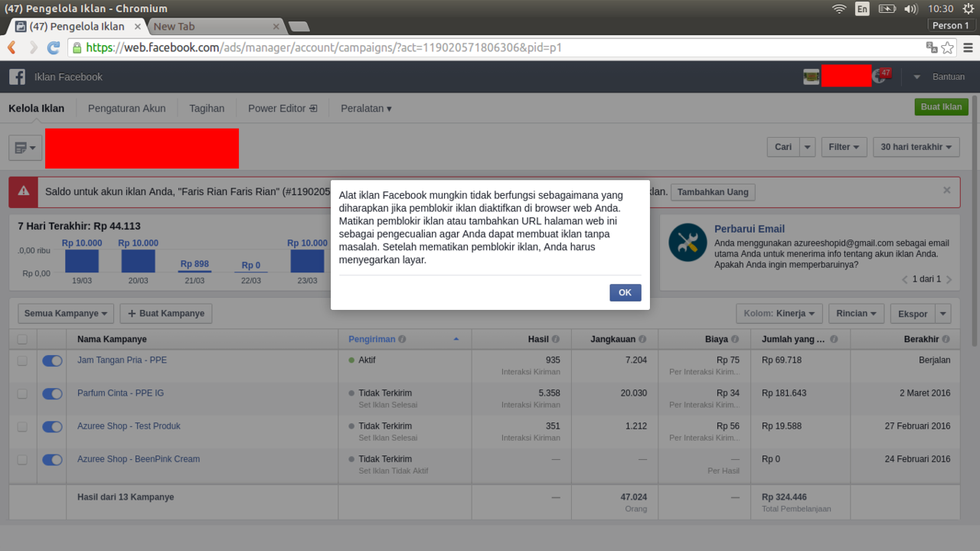Image resolution: width=980 pixels, height=551 pixels.
Task: Open Kolom: Kinerja dropdown
Action: pos(779,314)
